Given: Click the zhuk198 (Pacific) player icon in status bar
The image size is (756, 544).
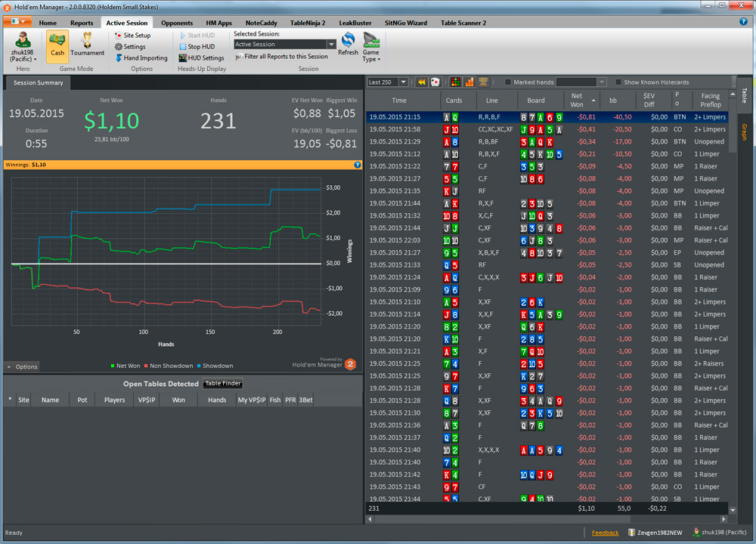Looking at the screenshot, I should (696, 533).
